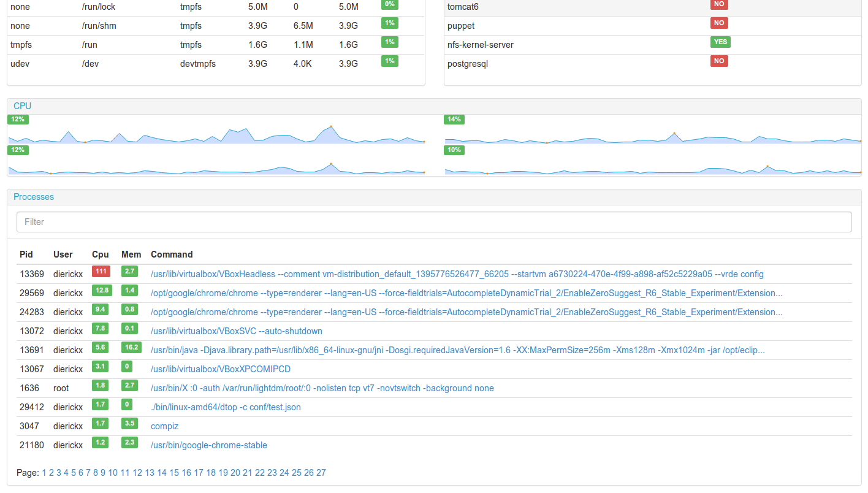Click the tomcat6 service name
Screen dimensions: 868x493
463,7
